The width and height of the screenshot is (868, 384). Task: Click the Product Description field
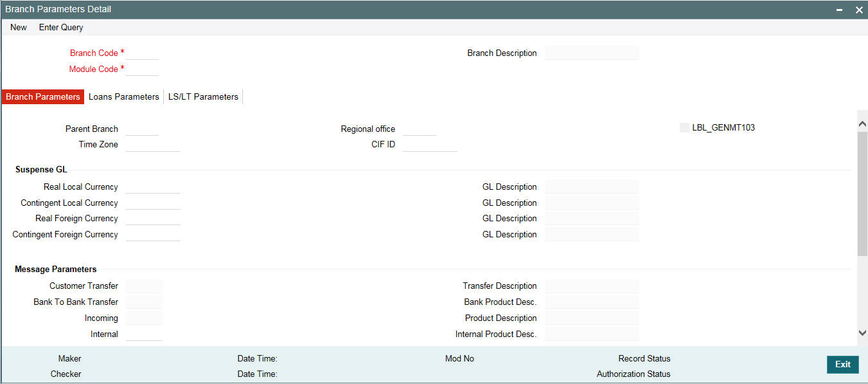[x=592, y=318]
